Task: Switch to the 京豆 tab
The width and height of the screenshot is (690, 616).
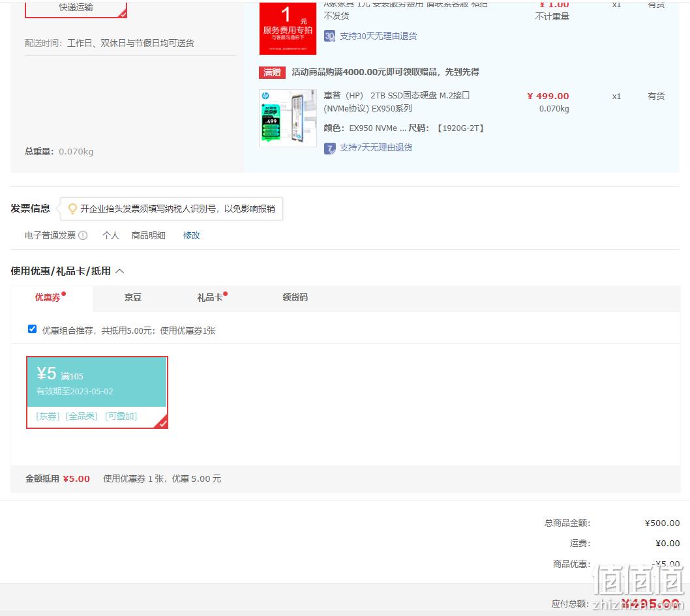Action: [x=133, y=298]
